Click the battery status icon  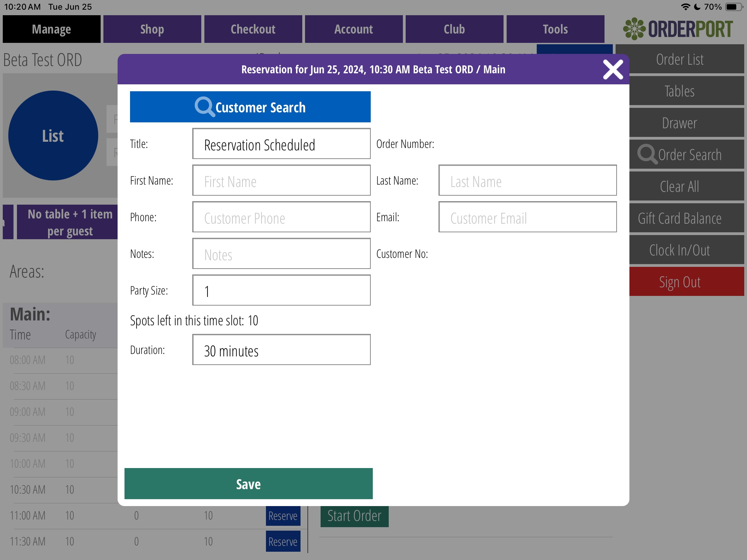click(733, 7)
